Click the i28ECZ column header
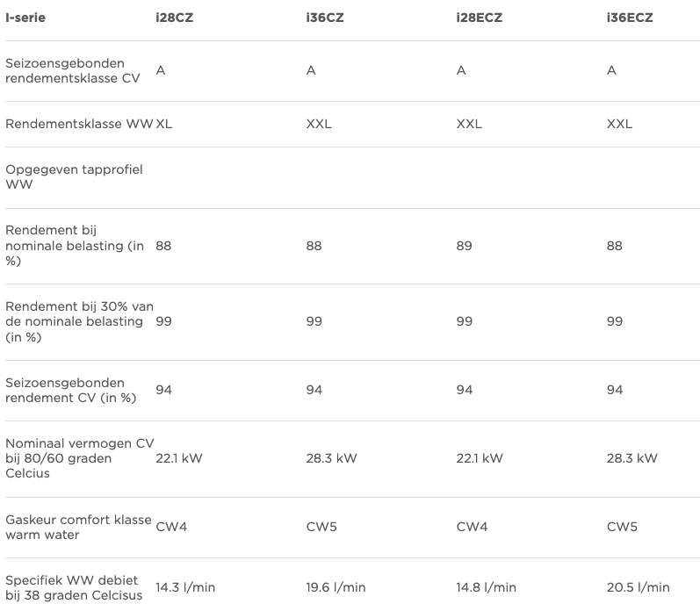 (480, 18)
